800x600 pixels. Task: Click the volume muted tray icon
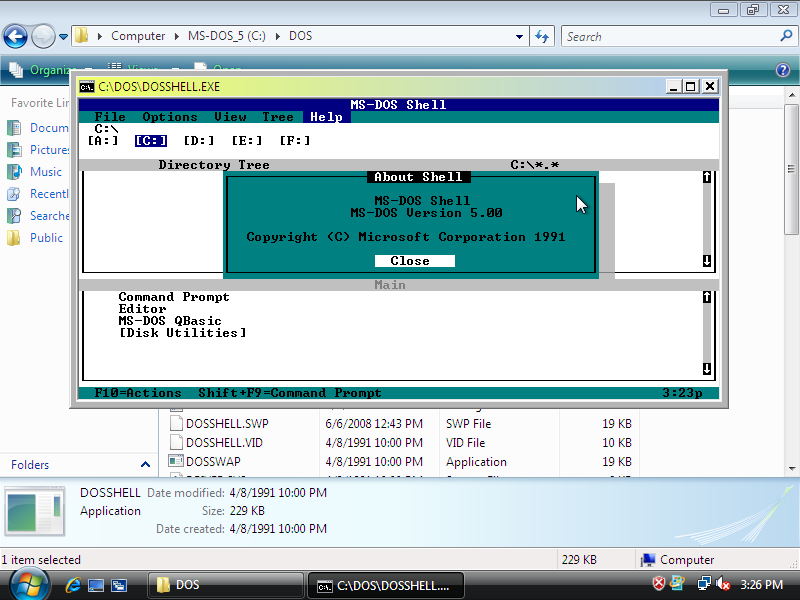click(x=723, y=584)
